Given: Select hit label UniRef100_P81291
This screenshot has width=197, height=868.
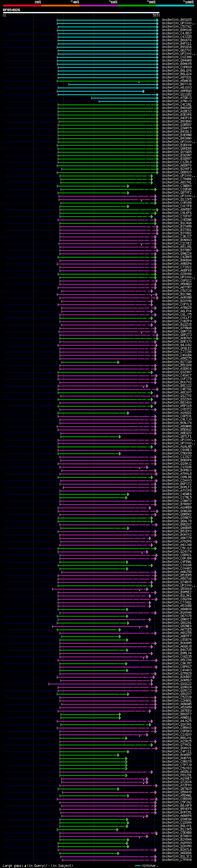Looking at the screenshot, I should (177, 775).
